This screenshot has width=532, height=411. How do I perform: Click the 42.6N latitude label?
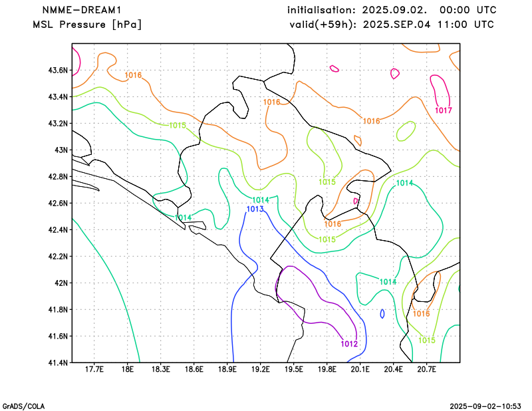pos(58,204)
